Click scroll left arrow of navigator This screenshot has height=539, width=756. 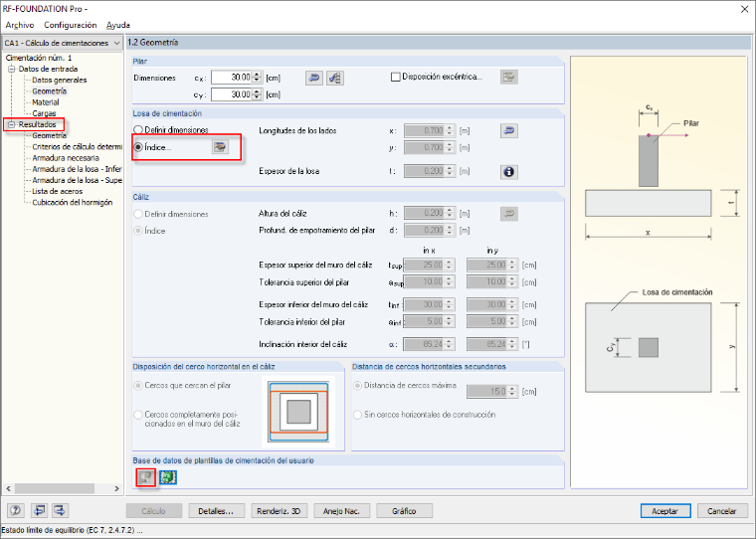(8, 488)
